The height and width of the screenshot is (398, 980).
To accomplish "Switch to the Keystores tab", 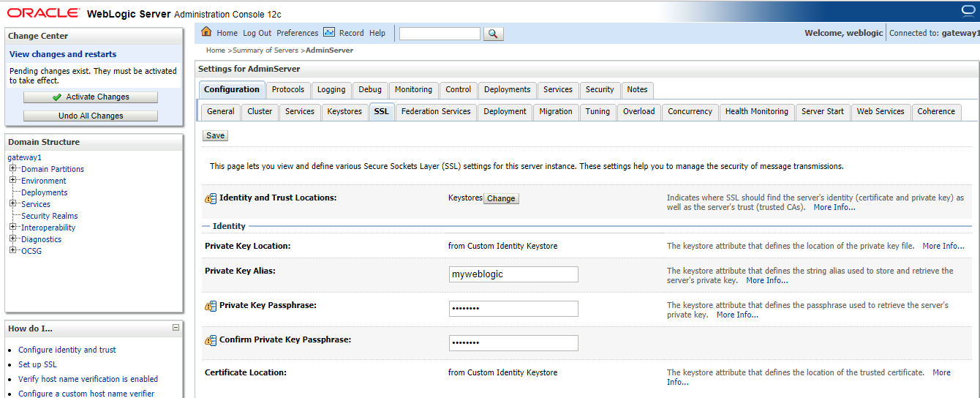I will [344, 111].
